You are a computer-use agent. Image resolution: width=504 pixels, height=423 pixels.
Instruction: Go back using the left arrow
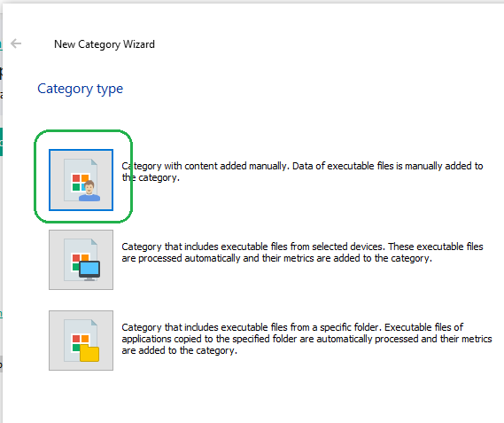[16, 43]
